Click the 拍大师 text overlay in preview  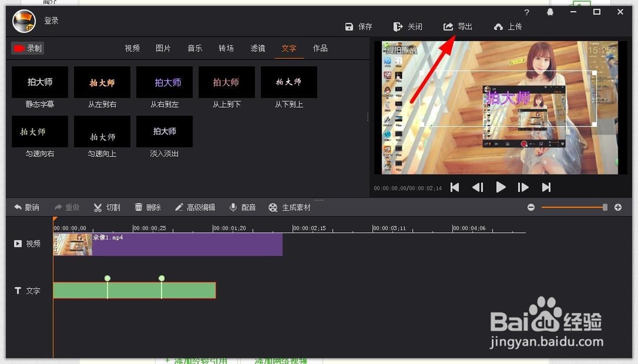[x=508, y=98]
